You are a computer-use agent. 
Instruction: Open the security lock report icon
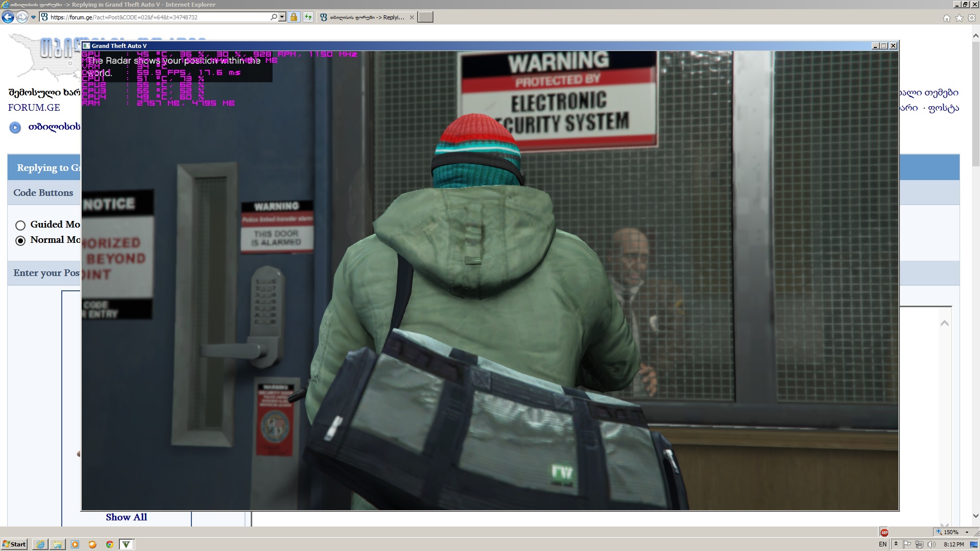(x=293, y=17)
